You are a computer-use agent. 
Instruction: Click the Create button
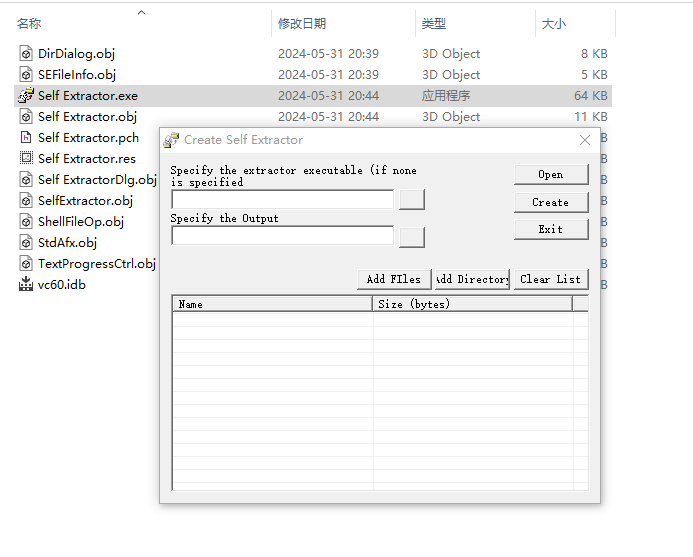551,202
